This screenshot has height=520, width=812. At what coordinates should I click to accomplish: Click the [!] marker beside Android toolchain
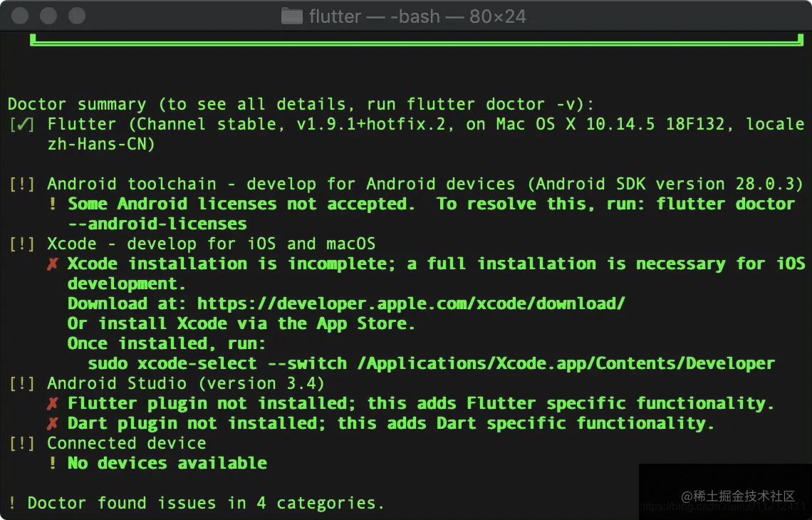(22, 184)
